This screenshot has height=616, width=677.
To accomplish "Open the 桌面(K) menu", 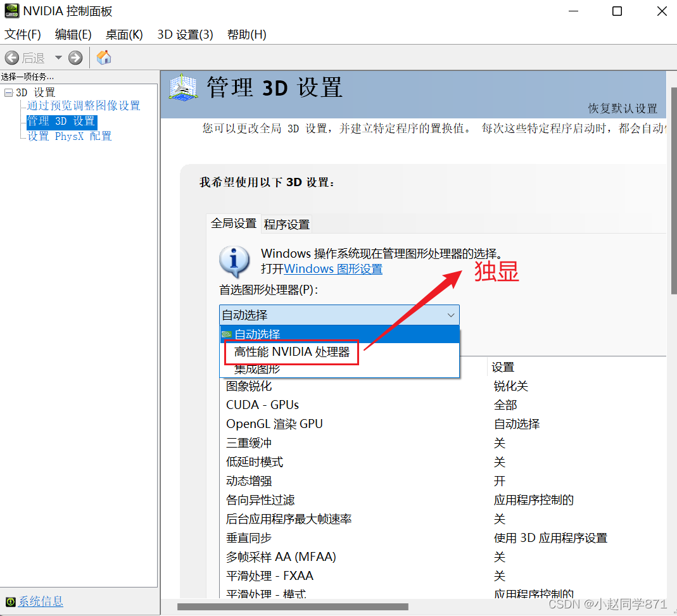I will (x=124, y=35).
